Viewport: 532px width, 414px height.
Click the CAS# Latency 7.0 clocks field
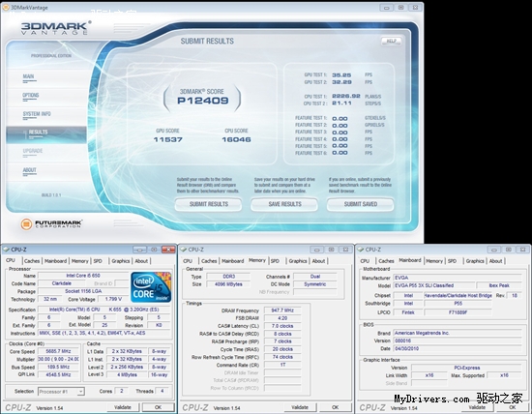tap(282, 326)
